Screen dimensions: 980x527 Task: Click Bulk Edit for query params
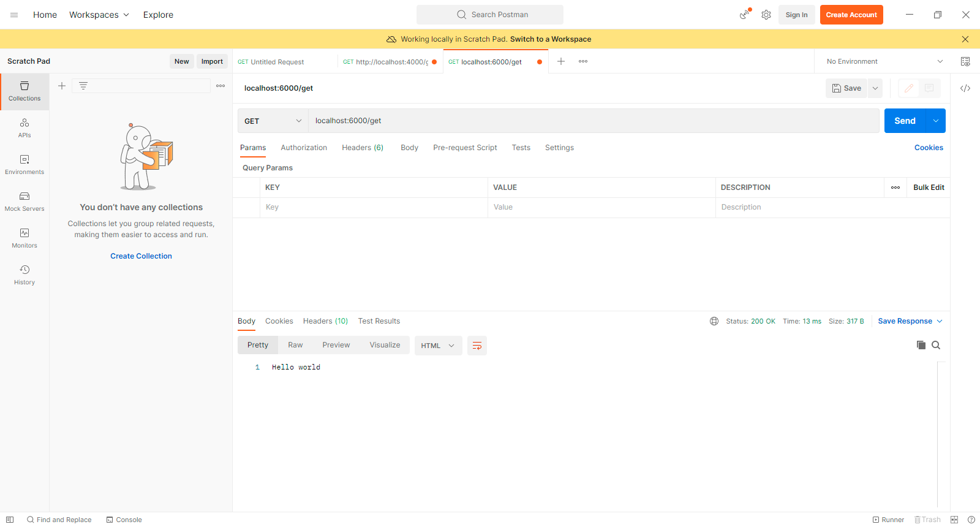(x=929, y=188)
